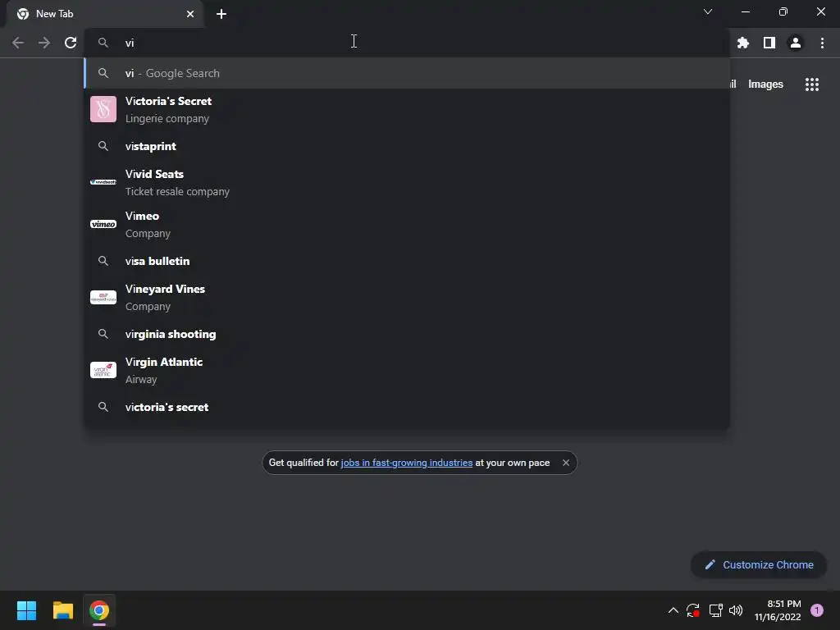Open the notification badge icon
840x630 pixels.
[817, 610]
